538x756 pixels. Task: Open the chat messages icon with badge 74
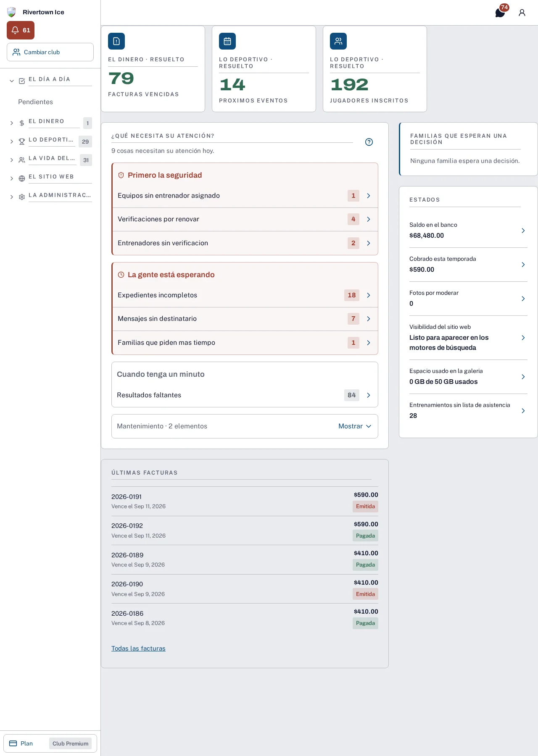coord(500,13)
